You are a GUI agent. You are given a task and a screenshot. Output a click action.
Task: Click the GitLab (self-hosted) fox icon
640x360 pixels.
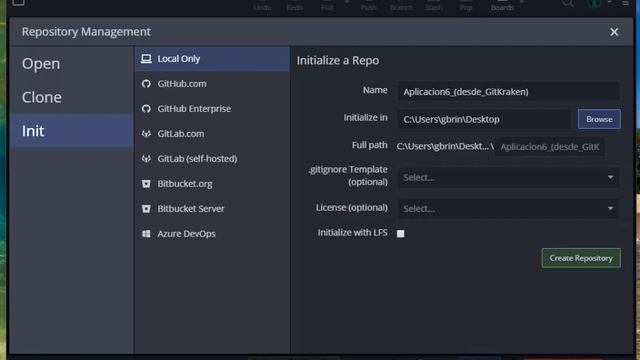(x=146, y=159)
